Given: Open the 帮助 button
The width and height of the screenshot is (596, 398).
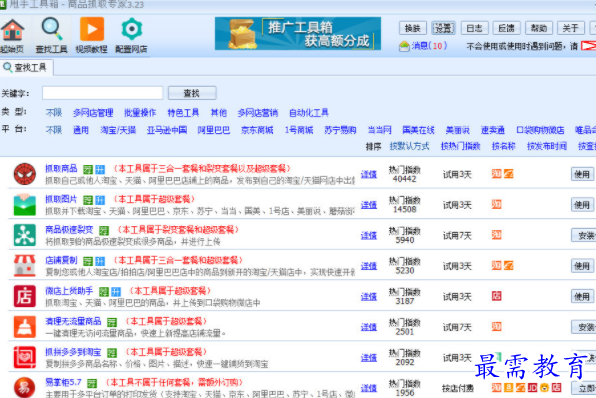Looking at the screenshot, I should tap(539, 28).
